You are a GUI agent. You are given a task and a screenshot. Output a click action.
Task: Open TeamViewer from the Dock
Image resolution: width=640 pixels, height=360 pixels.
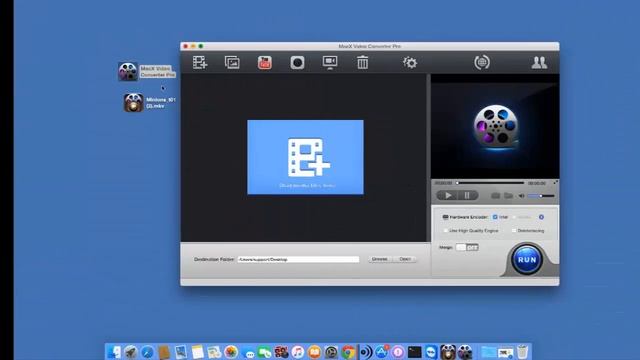click(431, 352)
